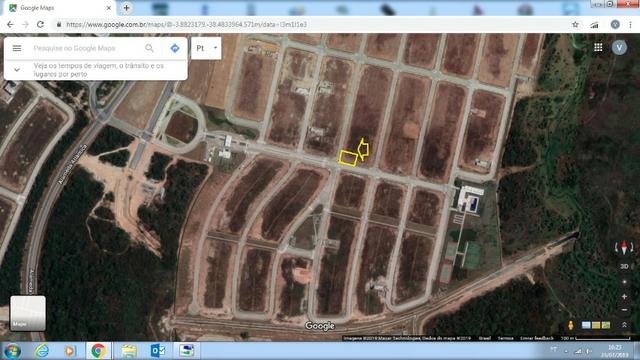Go forward in browser history
The height and width of the screenshot is (360, 640).
(x=25, y=24)
